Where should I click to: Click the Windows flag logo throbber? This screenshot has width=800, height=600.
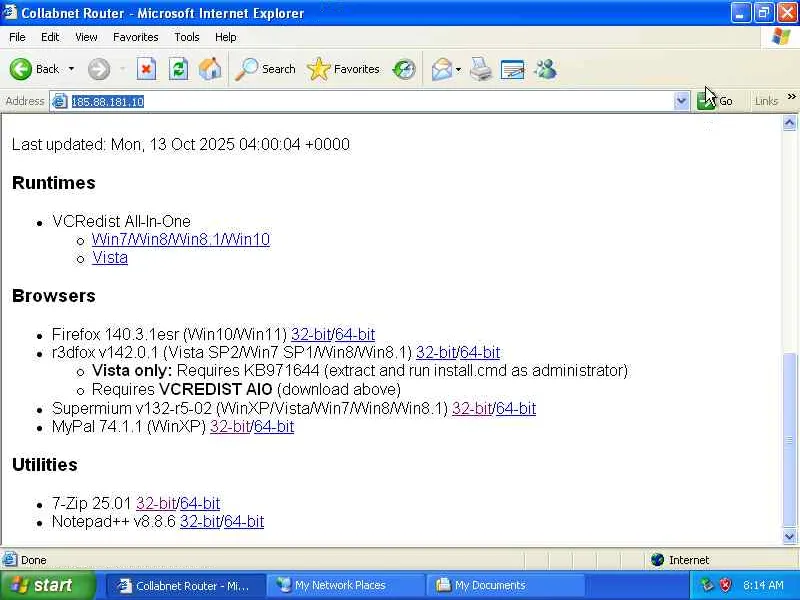pos(781,37)
